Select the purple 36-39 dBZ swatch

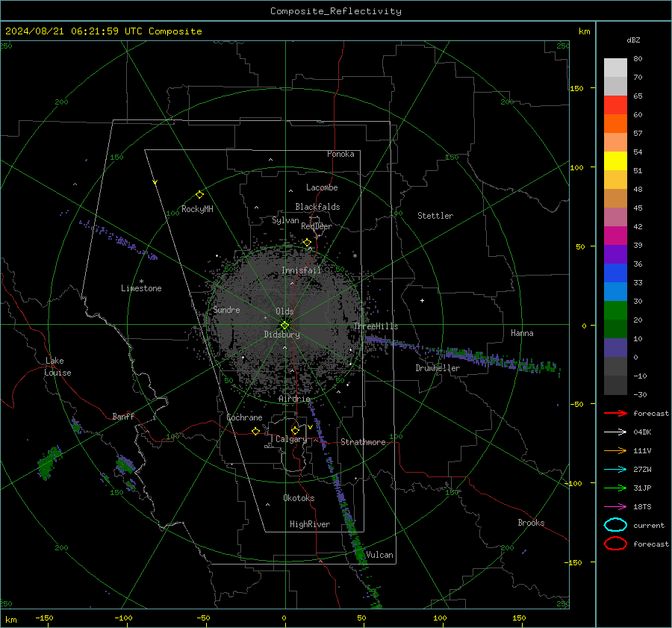(x=615, y=254)
